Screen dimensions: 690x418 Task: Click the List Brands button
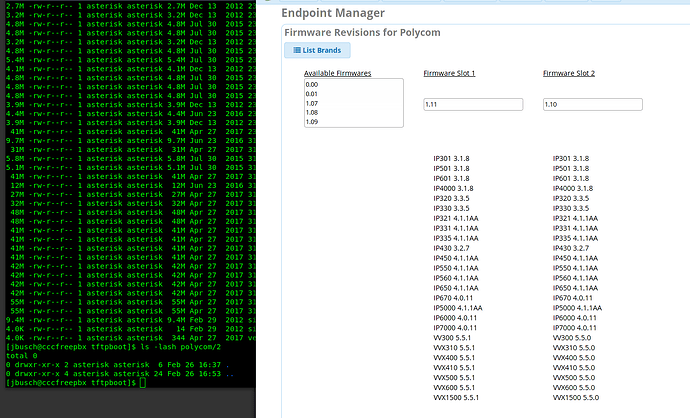pyautogui.click(x=317, y=50)
